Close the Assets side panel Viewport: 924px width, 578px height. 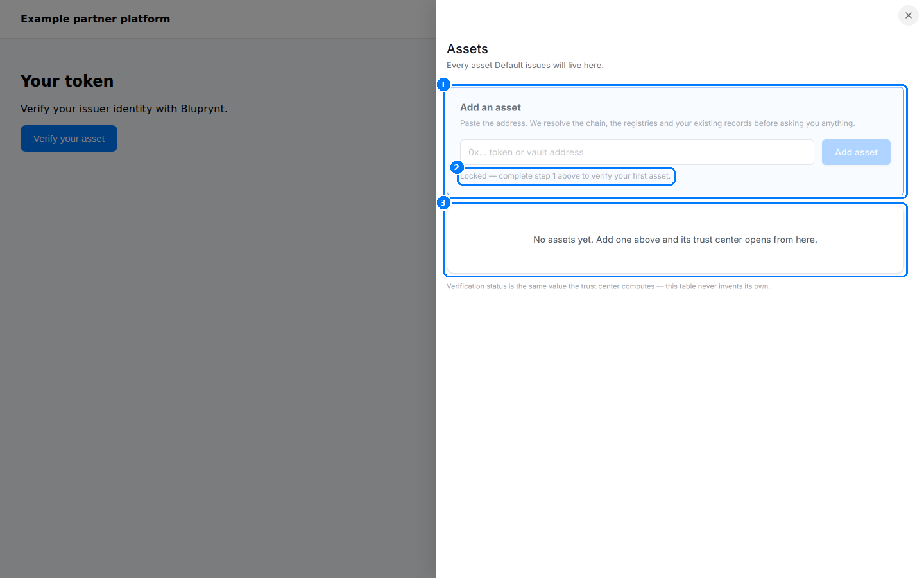point(908,15)
